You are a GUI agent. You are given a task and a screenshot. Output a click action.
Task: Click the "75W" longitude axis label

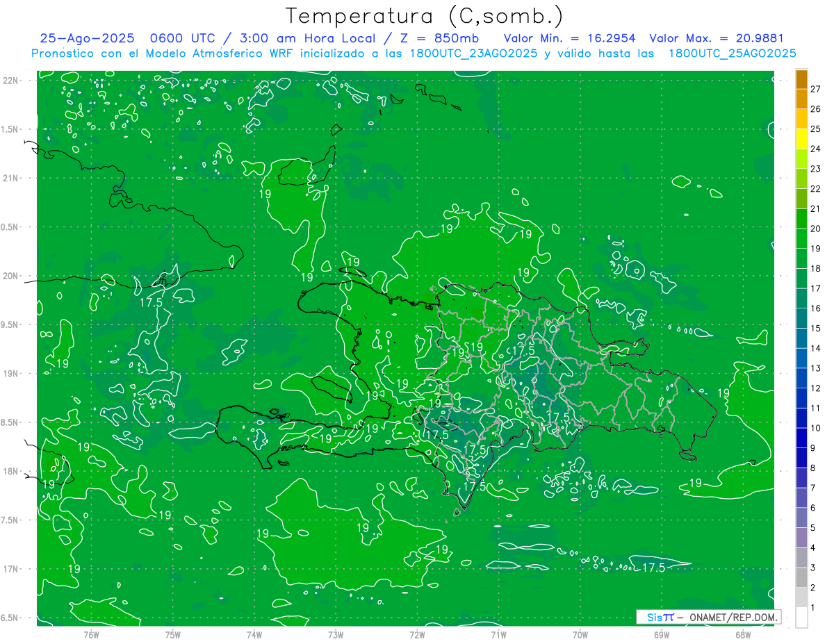tap(173, 635)
